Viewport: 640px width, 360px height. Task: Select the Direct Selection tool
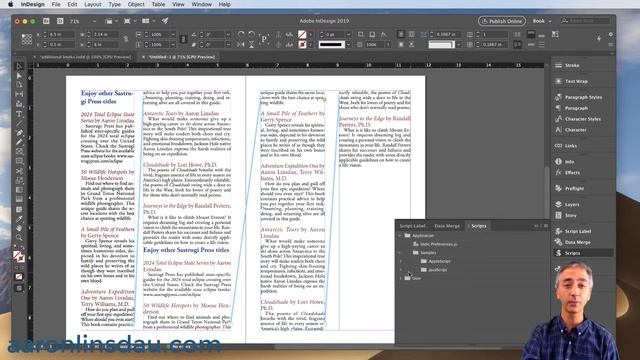[x=19, y=76]
